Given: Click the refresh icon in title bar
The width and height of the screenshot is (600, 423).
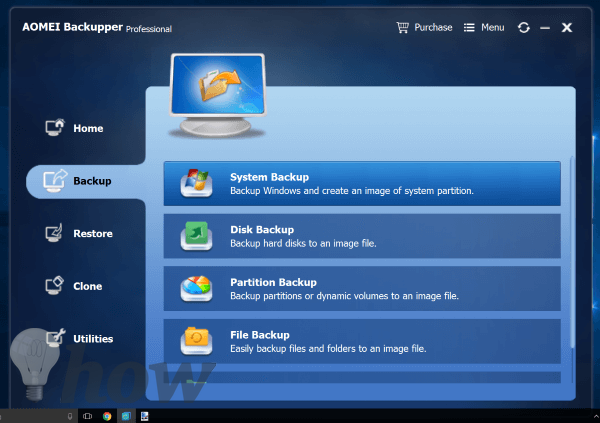Looking at the screenshot, I should coord(523,28).
